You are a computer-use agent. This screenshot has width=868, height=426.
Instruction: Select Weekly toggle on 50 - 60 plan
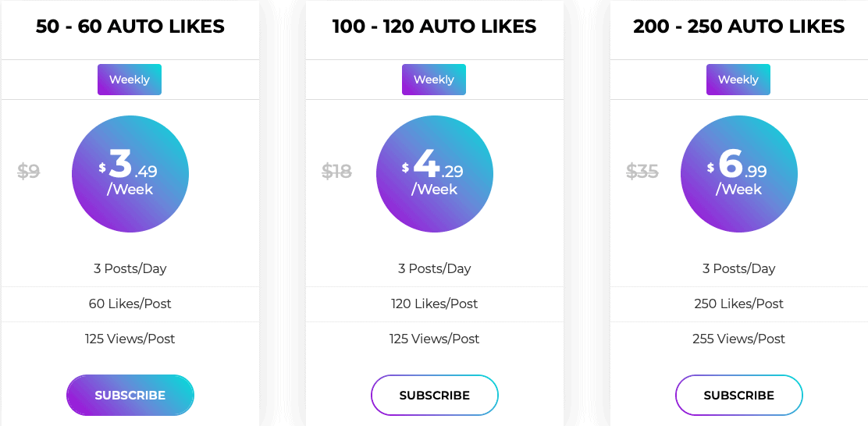point(130,80)
